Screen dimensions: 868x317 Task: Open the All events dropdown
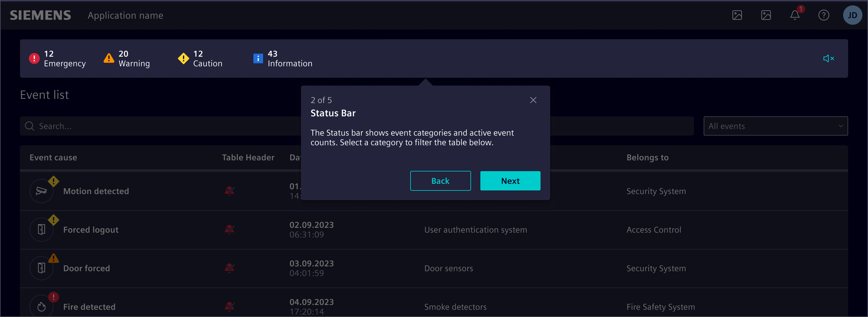click(x=775, y=126)
